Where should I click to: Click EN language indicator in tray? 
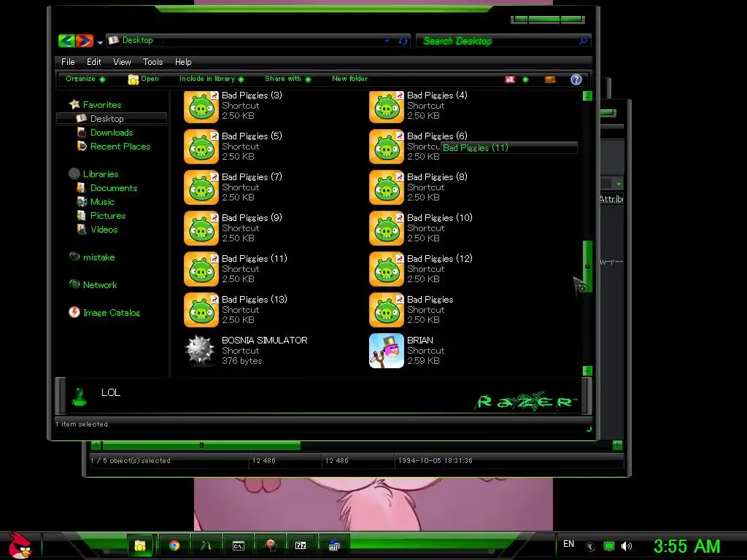(x=568, y=544)
